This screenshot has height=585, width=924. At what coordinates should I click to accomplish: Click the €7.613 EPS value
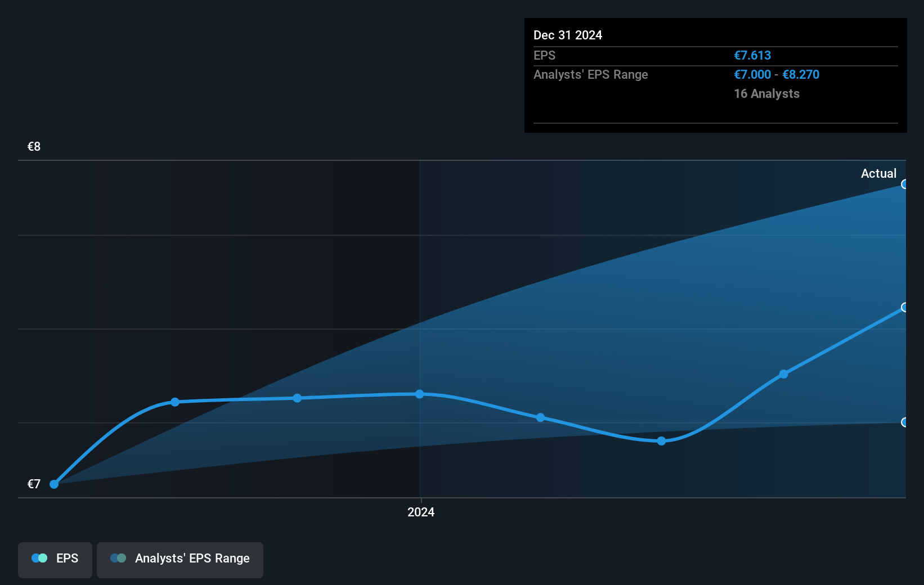coord(752,55)
